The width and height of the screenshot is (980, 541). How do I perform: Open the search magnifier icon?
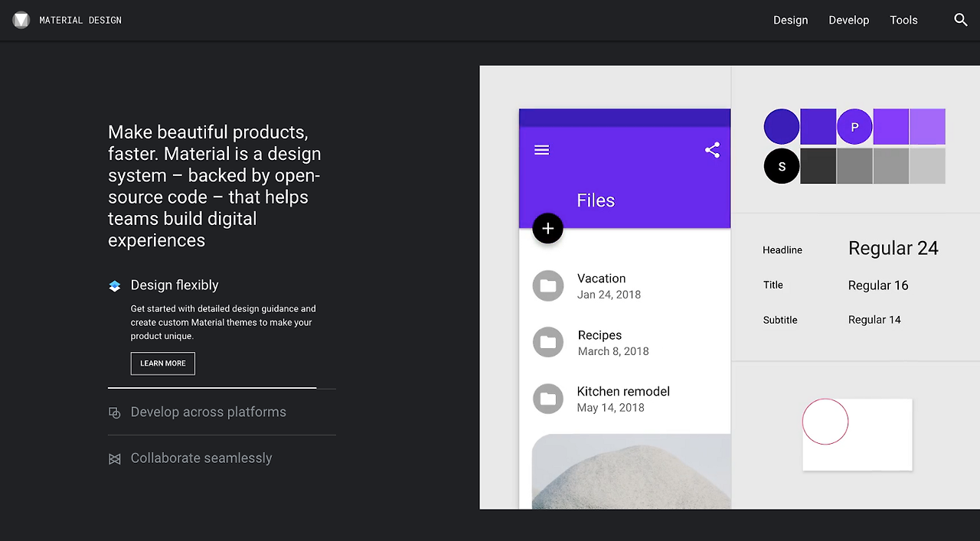click(x=961, y=20)
